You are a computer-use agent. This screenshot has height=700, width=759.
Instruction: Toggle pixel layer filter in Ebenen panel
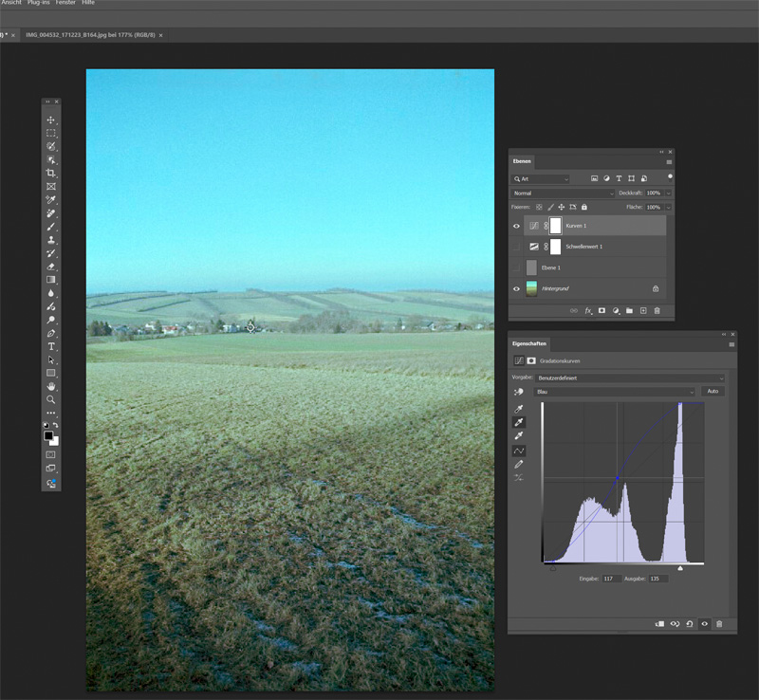[595, 178]
